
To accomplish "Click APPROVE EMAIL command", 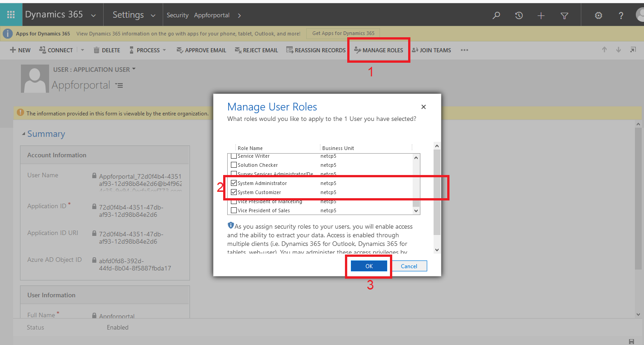I will coord(201,50).
